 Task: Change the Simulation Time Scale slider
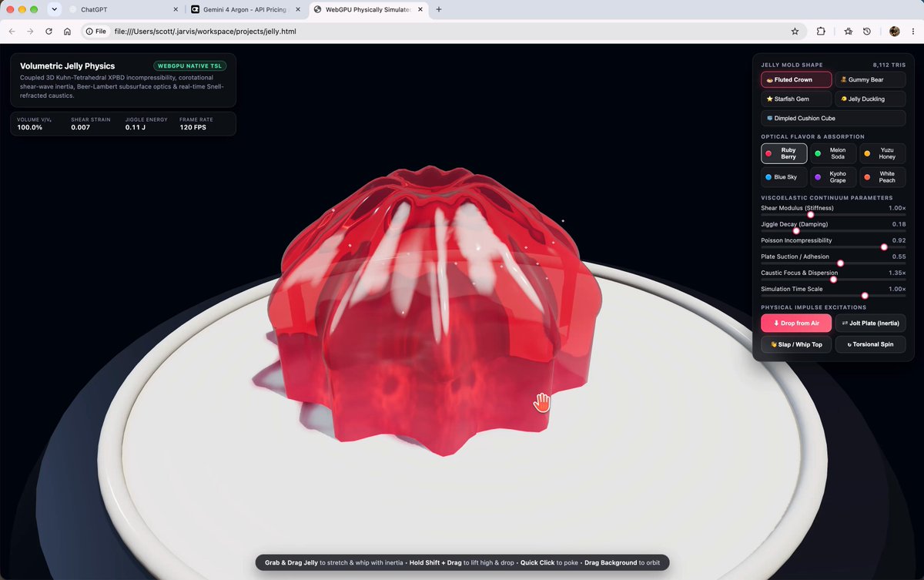833,296
